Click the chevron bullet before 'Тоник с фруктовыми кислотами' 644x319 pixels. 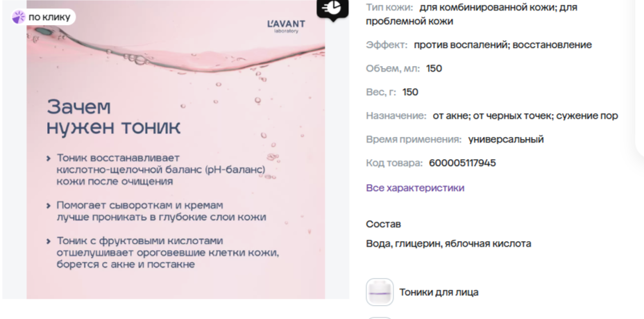[x=49, y=241]
